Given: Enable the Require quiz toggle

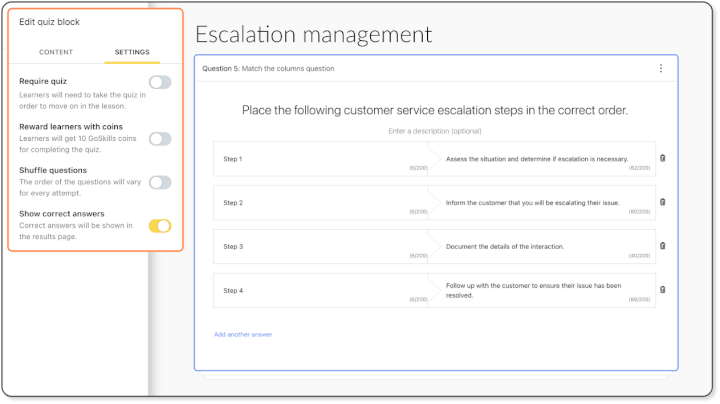Looking at the screenshot, I should 160,82.
